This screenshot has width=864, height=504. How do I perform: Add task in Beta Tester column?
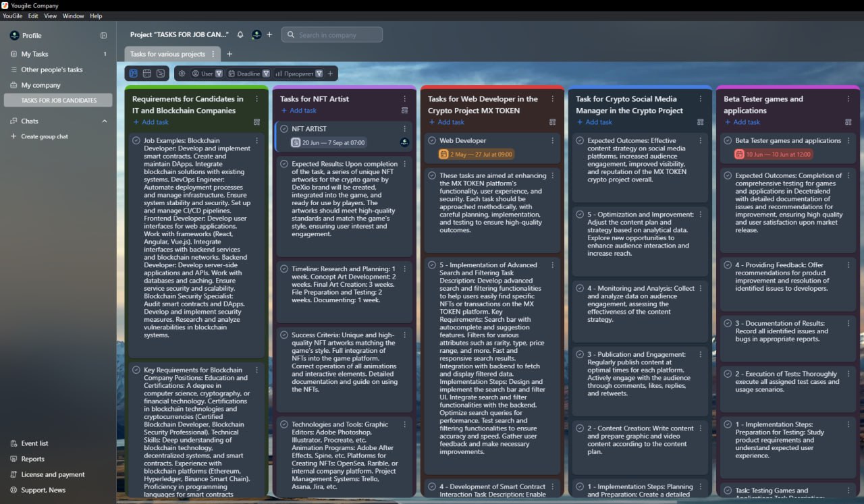(x=742, y=122)
